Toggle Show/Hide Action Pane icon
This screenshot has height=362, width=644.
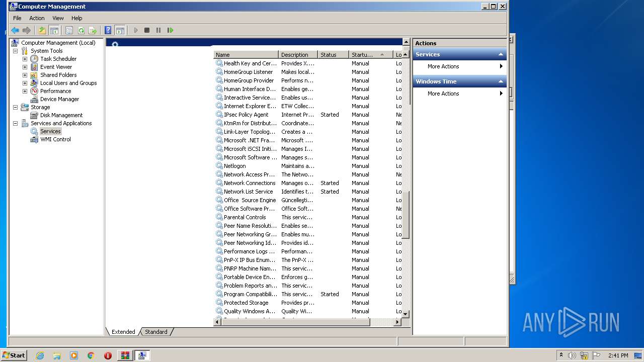coord(120,30)
